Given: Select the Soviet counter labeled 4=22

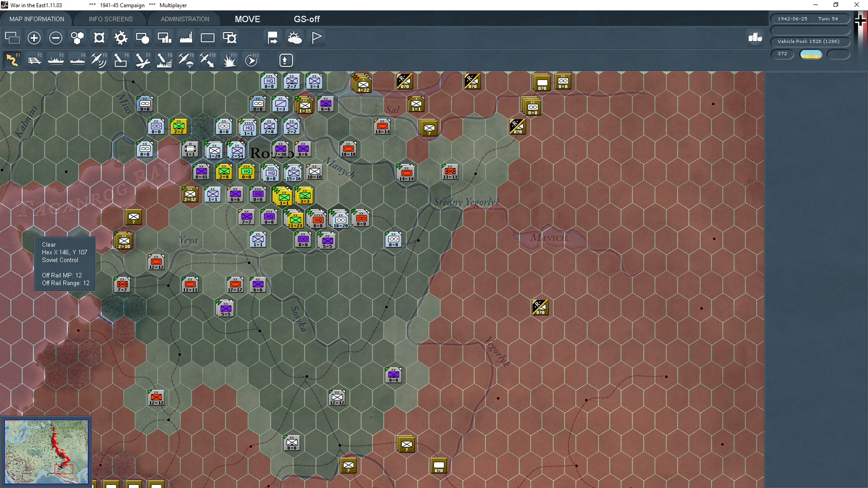Looking at the screenshot, I should pos(363,85).
